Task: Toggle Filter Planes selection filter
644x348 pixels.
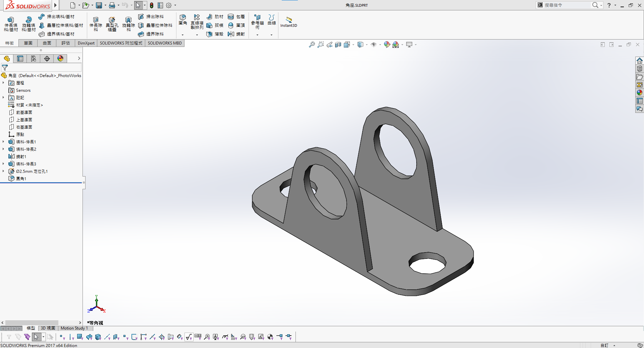Action: click(x=116, y=337)
